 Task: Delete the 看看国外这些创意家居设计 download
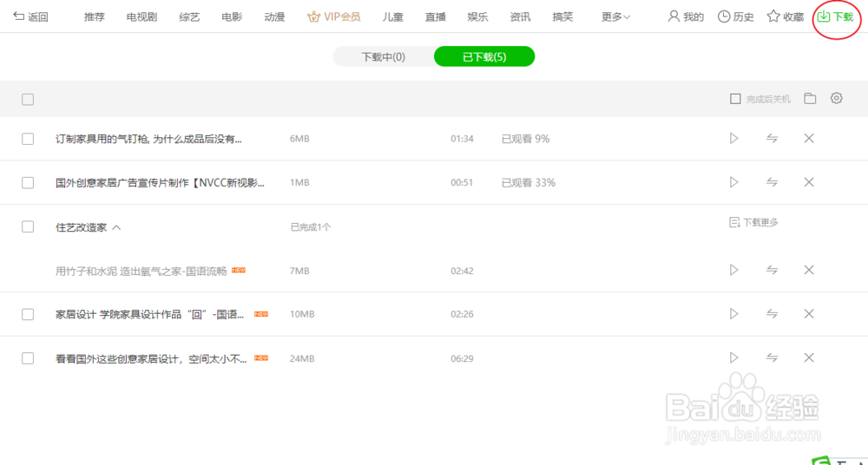coord(809,357)
